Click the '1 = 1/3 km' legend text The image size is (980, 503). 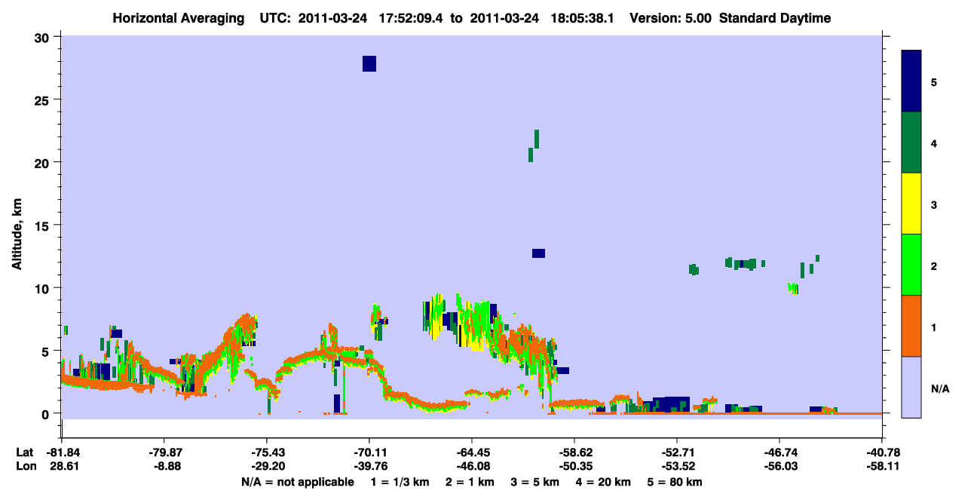401,482
